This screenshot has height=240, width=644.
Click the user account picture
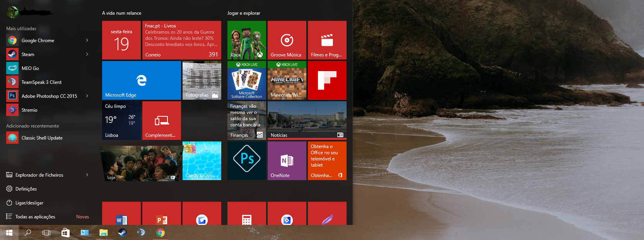click(x=12, y=12)
